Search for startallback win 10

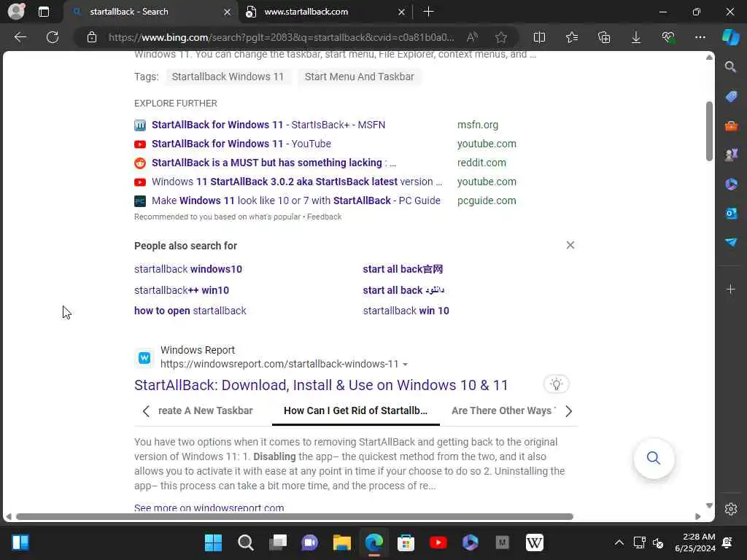pyautogui.click(x=406, y=311)
